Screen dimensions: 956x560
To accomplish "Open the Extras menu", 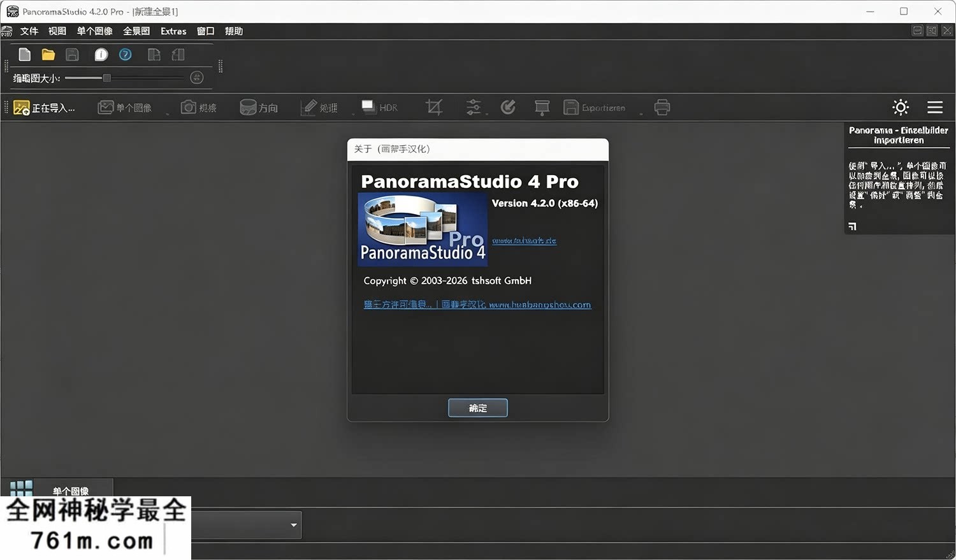I will (x=173, y=31).
